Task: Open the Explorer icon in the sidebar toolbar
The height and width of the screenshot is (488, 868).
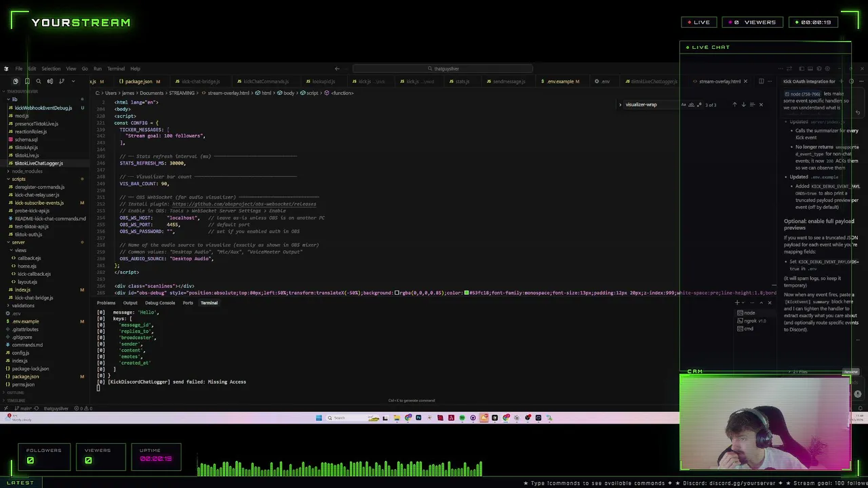Action: click(x=16, y=81)
